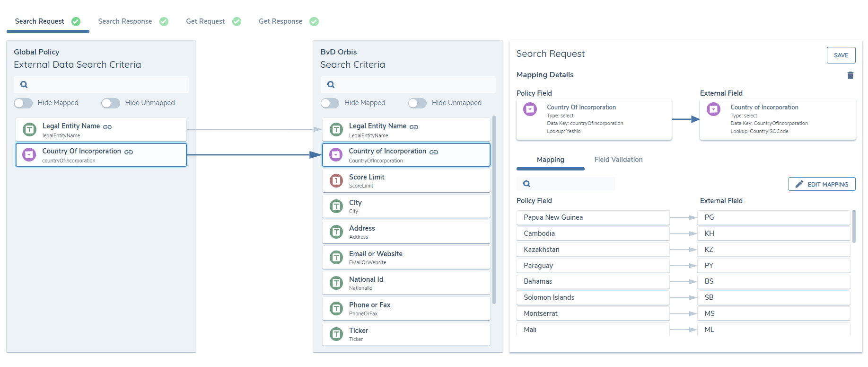Click the BvD Orbis field list scrollbar
Image resolution: width=868 pixels, height=367 pixels.
[494, 208]
